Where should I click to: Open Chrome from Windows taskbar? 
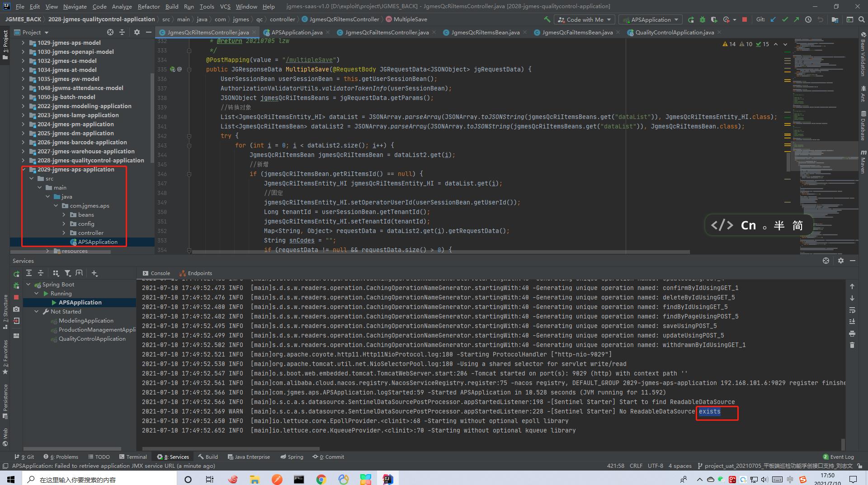click(321, 479)
